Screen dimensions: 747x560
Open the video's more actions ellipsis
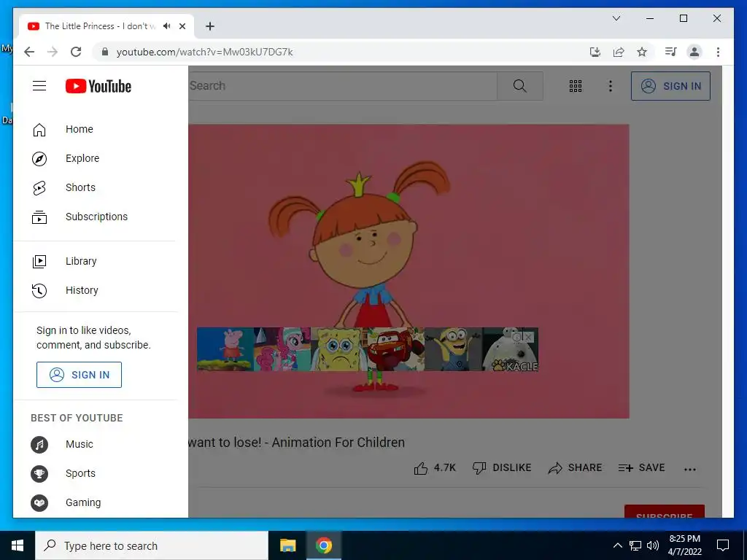pos(690,469)
